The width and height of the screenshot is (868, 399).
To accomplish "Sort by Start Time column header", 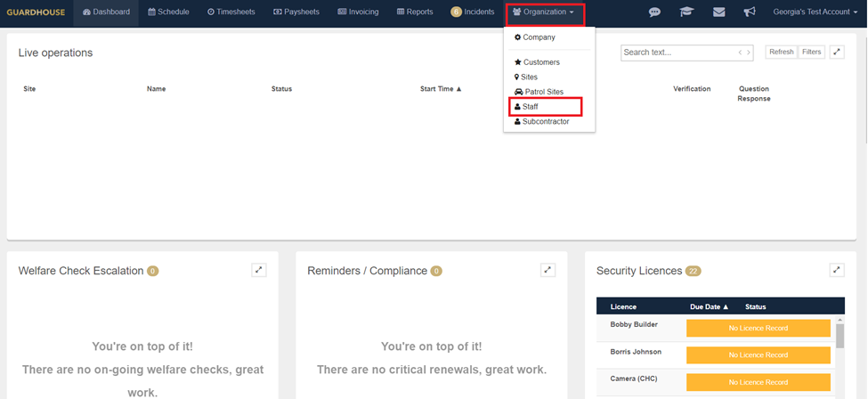I will 441,89.
